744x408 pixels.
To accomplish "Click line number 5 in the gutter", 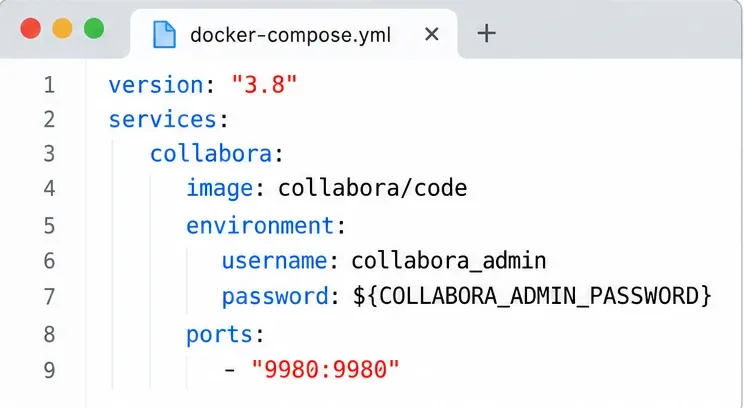I will [49, 226].
